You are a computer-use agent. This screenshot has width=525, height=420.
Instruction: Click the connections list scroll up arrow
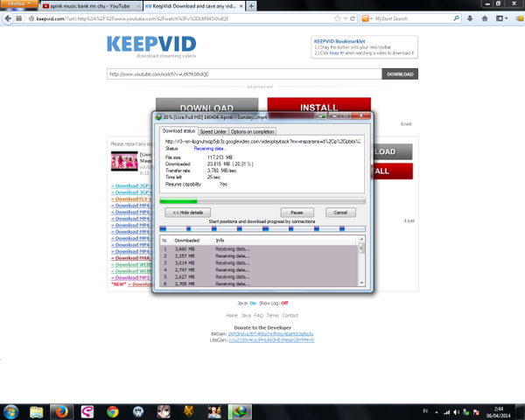(361, 239)
